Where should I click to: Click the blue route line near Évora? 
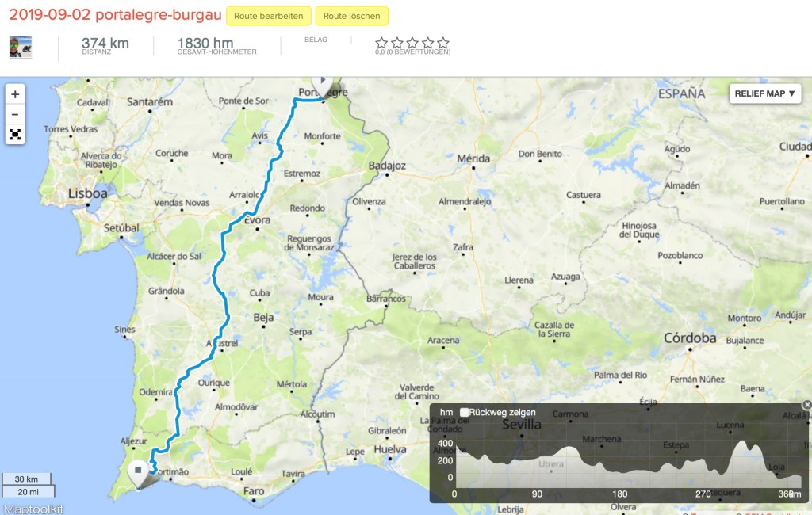pyautogui.click(x=244, y=217)
